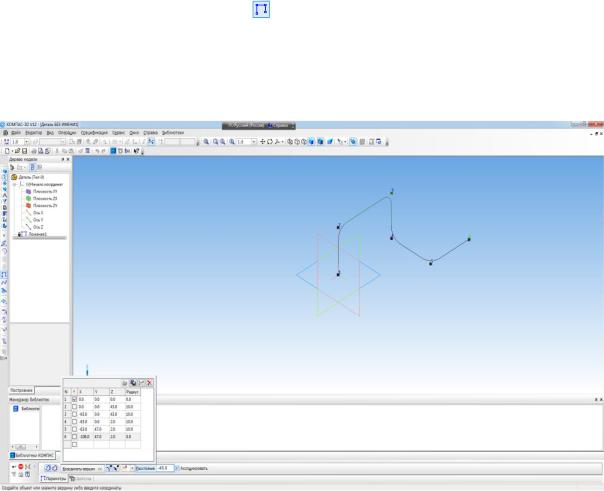Switch to wireframe display mode

pyautogui.click(x=290, y=142)
